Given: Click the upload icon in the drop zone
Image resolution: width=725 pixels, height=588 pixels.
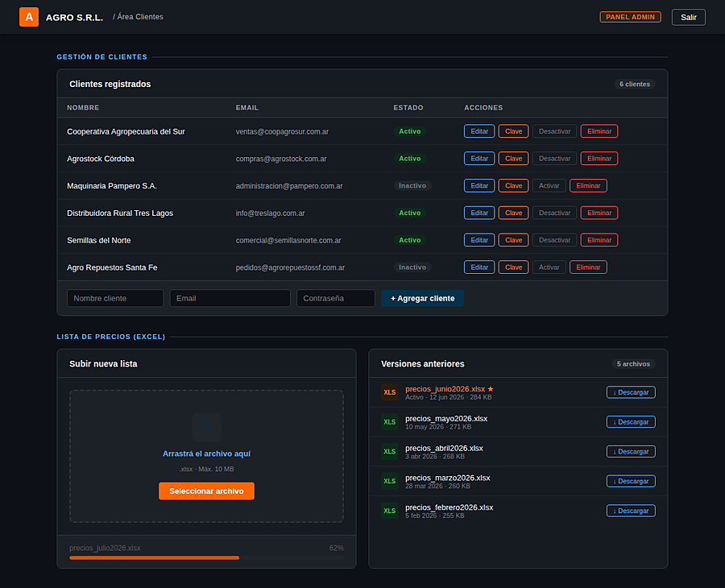Looking at the screenshot, I should click(x=206, y=427).
